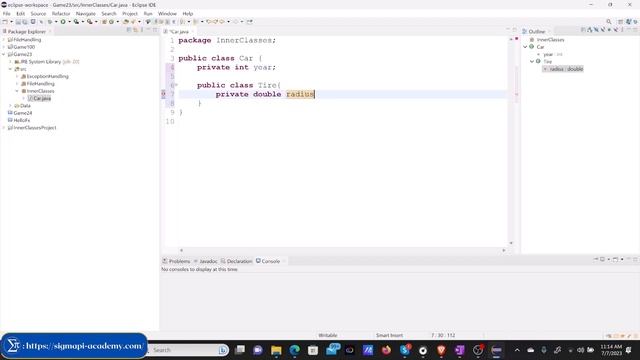The width and height of the screenshot is (640, 360).
Task: Open the Refactor menu
Action: 61,13
